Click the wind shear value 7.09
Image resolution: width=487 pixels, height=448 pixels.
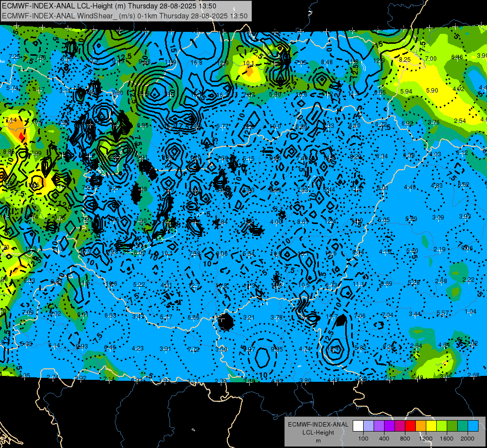[x=28, y=313]
